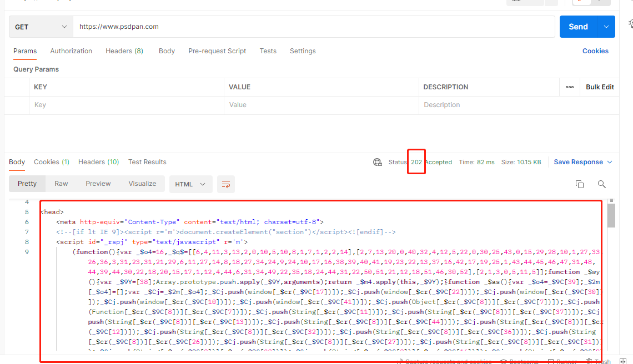
Task: Click the DESCRIPTION column header
Action: pyautogui.click(x=446, y=87)
